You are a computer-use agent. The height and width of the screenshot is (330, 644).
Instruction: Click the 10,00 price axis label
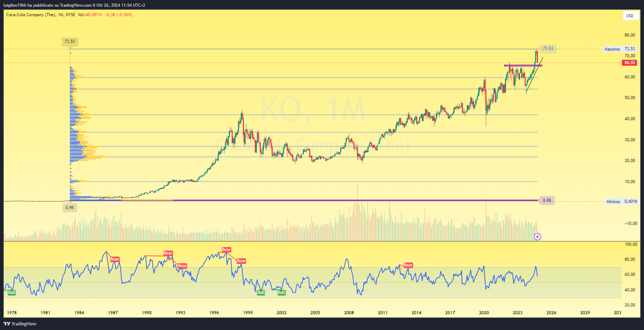tap(630, 182)
